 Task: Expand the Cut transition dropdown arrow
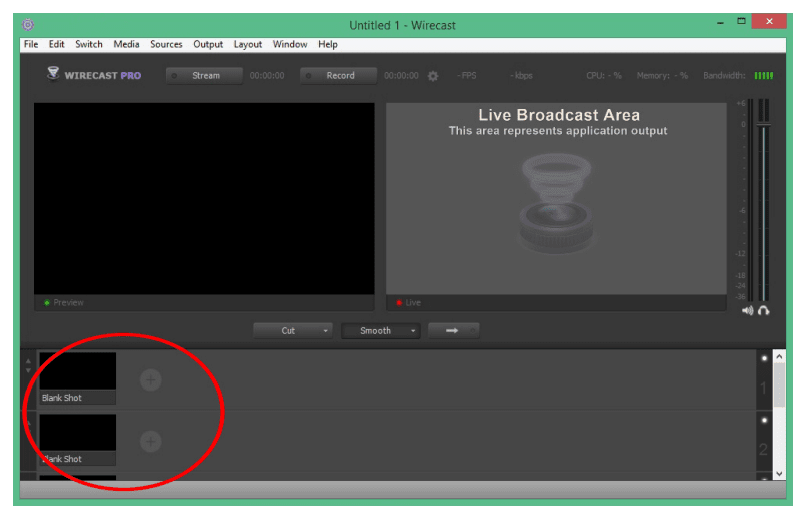326,331
